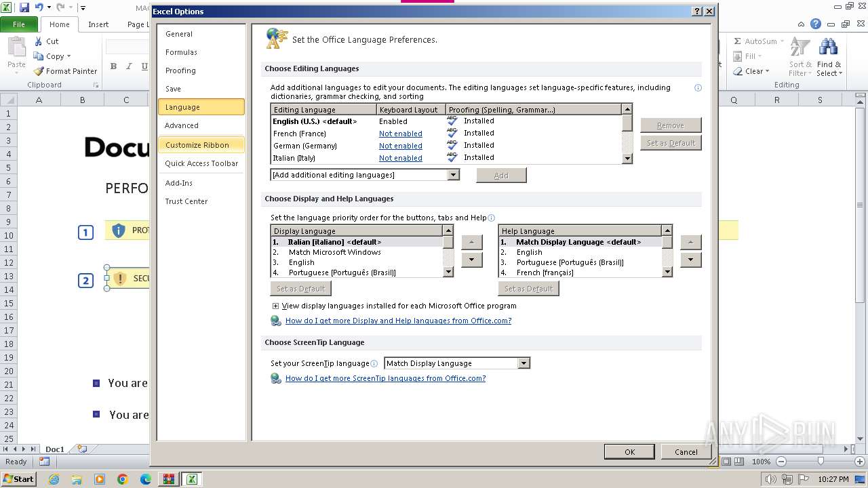Image resolution: width=868 pixels, height=488 pixels.
Task: Click OK button in Excel Options
Action: [x=629, y=452]
